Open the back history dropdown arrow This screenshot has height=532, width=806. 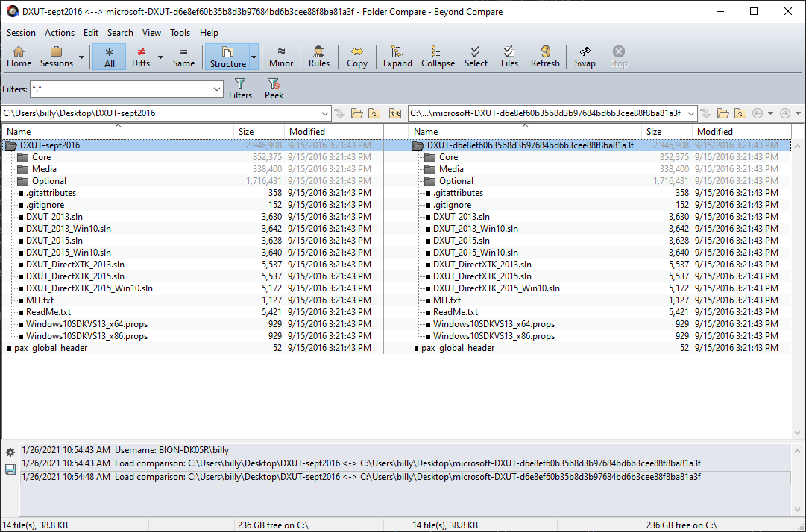pos(770,113)
